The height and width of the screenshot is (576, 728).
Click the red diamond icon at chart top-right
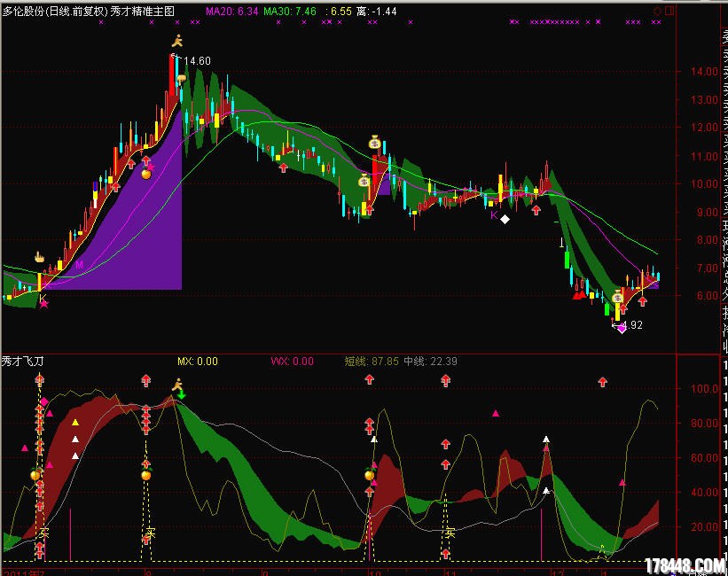tap(657, 11)
